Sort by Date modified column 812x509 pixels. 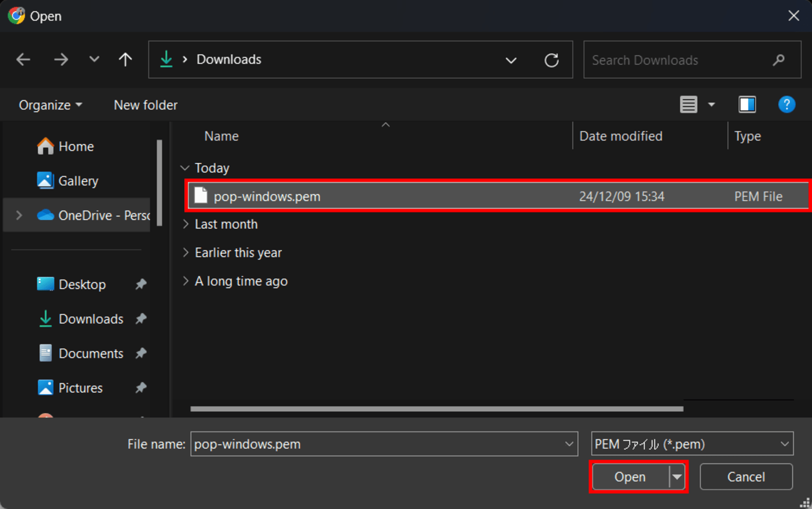621,136
